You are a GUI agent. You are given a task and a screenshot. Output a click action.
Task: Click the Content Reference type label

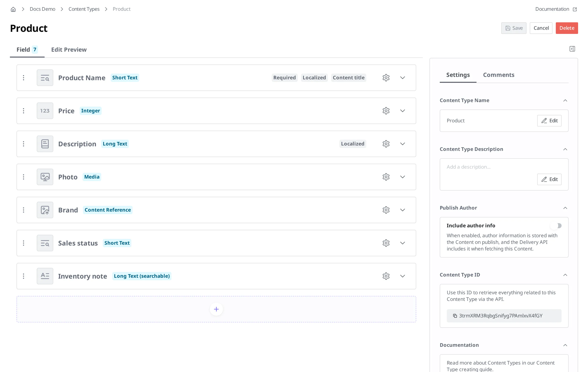pos(108,210)
